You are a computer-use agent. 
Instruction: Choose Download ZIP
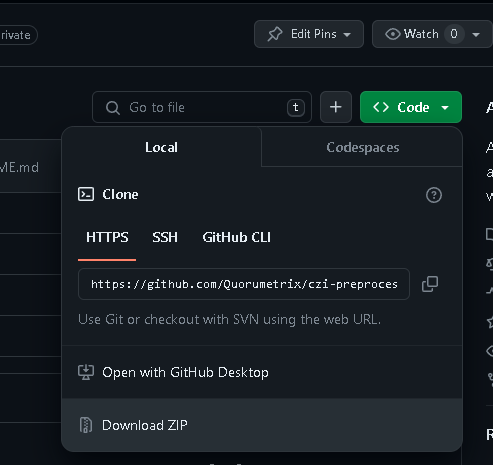(x=262, y=425)
